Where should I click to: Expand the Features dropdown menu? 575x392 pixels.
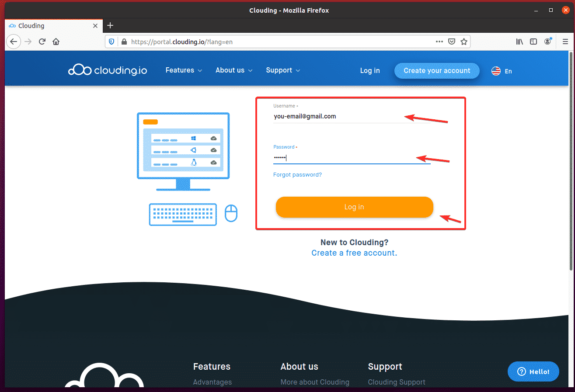[x=184, y=70]
